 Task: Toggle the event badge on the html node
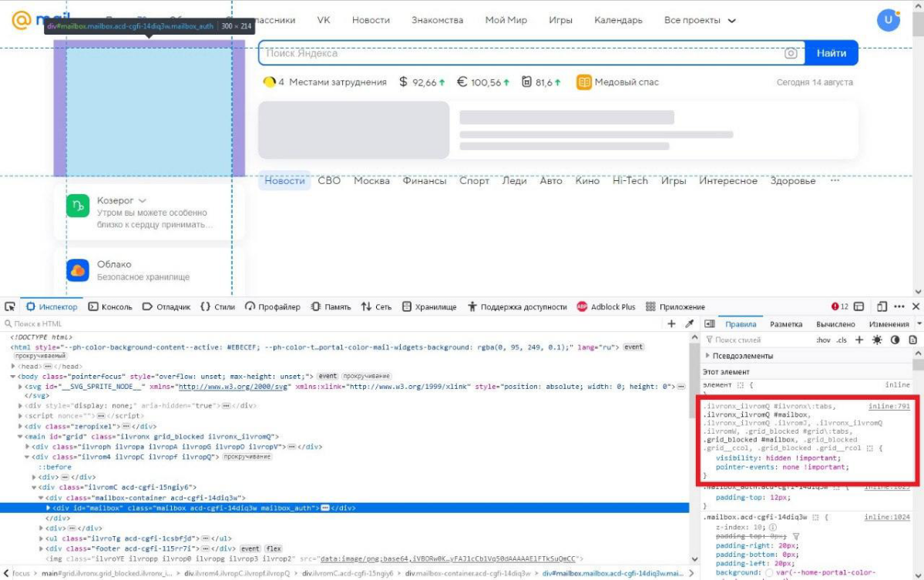click(633, 347)
